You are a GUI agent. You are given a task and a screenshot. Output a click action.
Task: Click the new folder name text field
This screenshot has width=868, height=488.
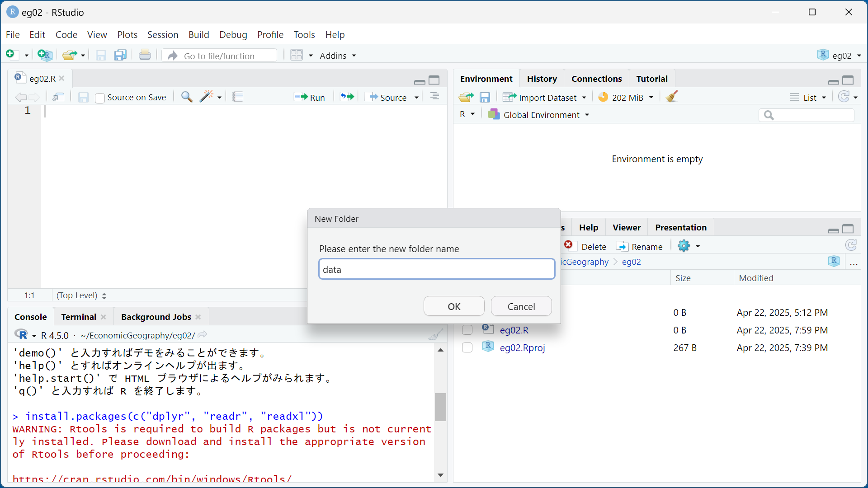click(436, 269)
